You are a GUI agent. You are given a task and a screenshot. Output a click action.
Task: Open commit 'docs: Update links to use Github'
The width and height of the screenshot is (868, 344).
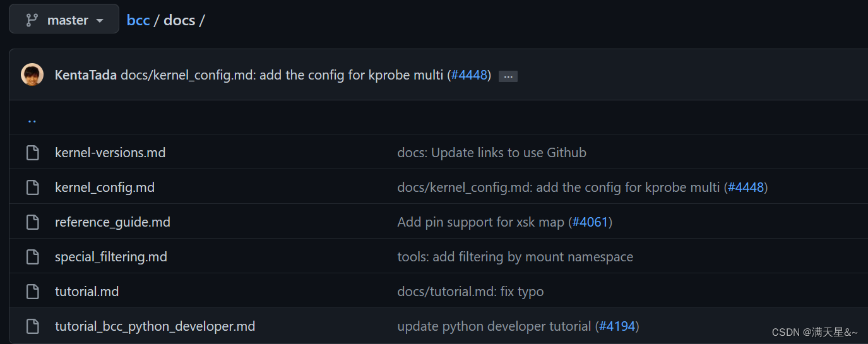[x=491, y=153]
